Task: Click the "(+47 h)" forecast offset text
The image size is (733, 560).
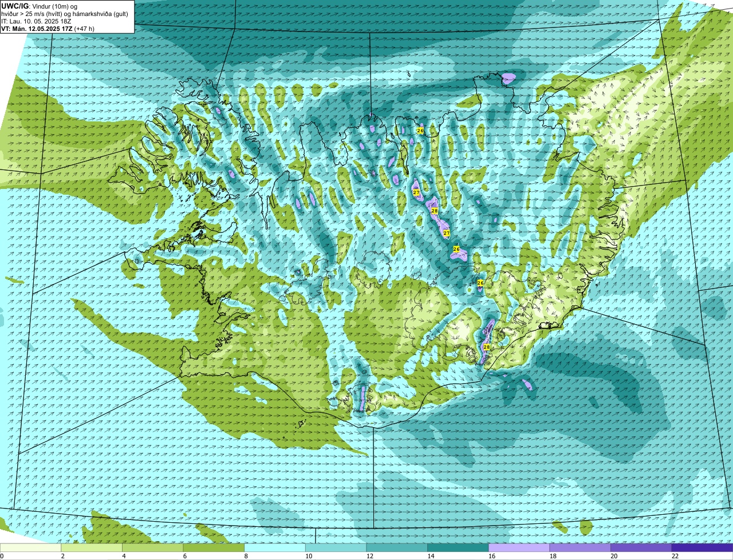Action: 84,29
